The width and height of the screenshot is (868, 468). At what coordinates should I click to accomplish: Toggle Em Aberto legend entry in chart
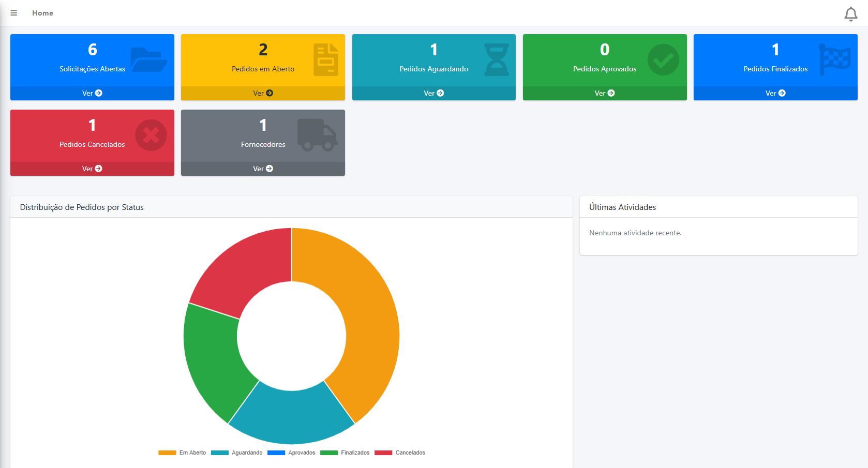click(183, 452)
